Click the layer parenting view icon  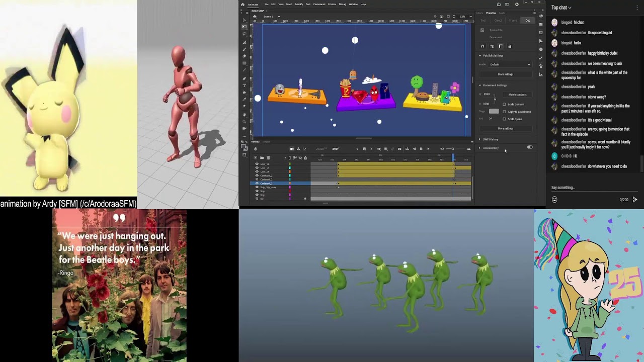(298, 149)
